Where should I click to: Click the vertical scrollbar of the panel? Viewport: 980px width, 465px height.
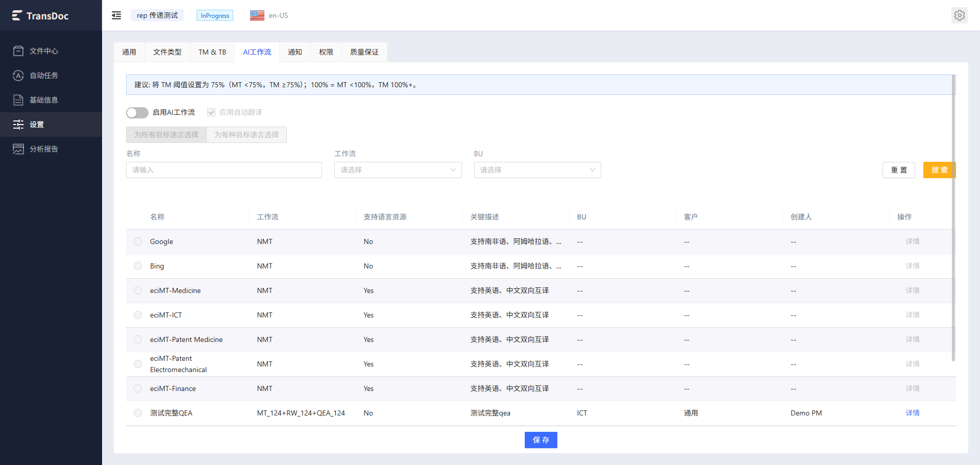pos(953,218)
